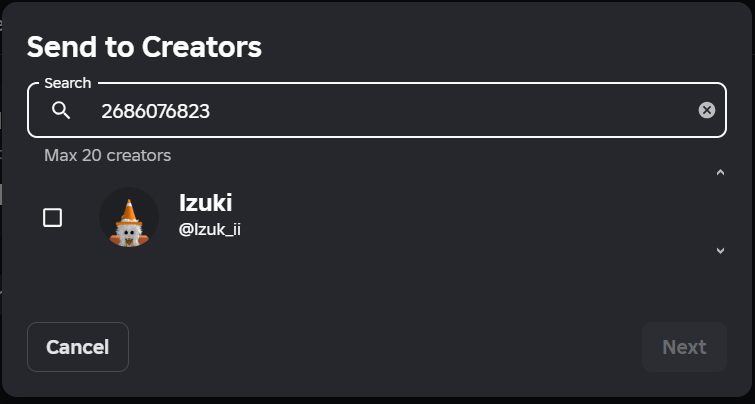The width and height of the screenshot is (755, 404).
Task: Click the up chevron of the results list
Action: click(x=720, y=172)
